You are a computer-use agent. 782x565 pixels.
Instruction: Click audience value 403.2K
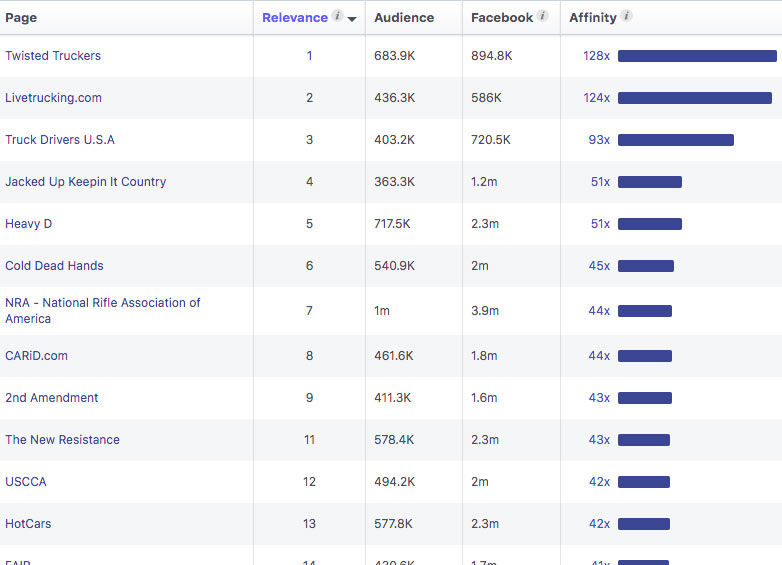pos(394,140)
